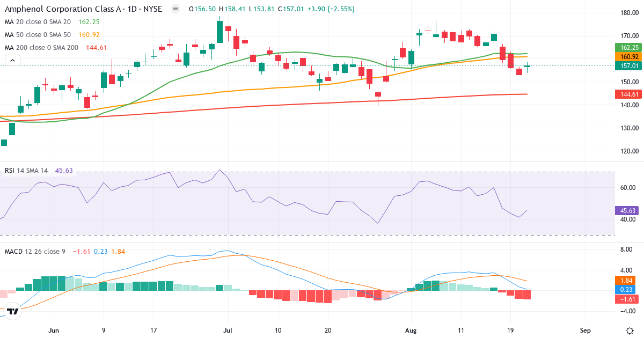Image resolution: width=644 pixels, height=338 pixels.
Task: Click the 120.00 price scale label
Action: pos(629,151)
